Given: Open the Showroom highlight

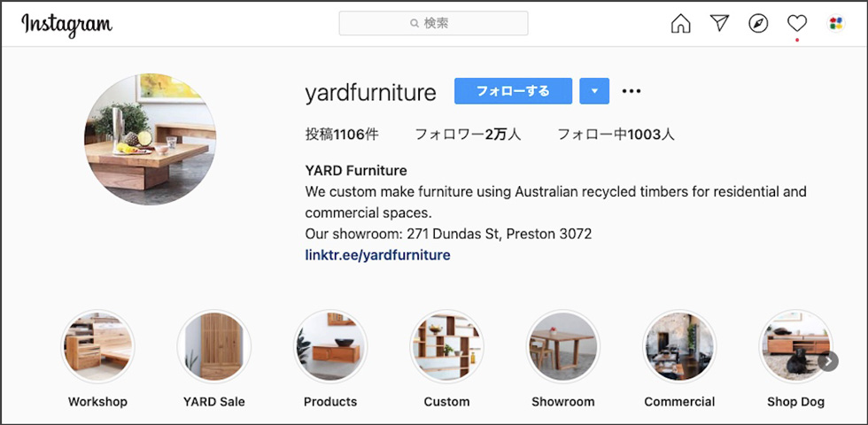Looking at the screenshot, I should (x=563, y=346).
